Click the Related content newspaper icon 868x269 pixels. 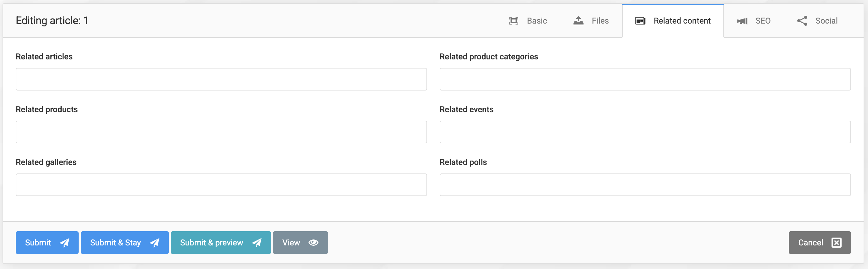tap(640, 21)
